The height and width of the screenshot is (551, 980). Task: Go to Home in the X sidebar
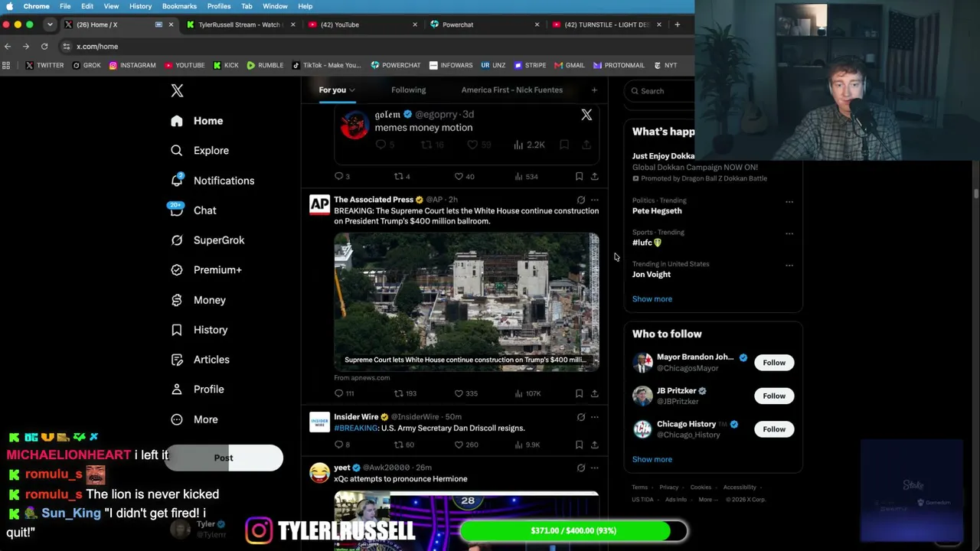coord(198,121)
